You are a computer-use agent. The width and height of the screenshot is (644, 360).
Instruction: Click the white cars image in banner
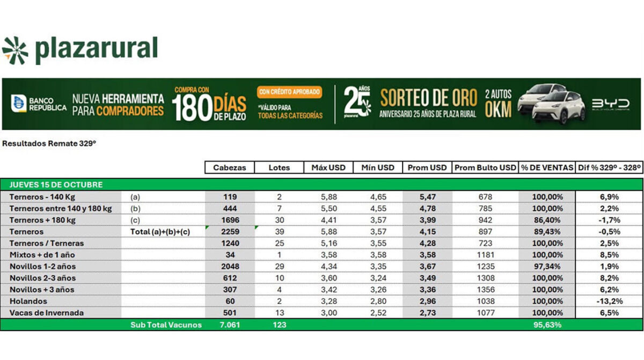tap(552, 104)
